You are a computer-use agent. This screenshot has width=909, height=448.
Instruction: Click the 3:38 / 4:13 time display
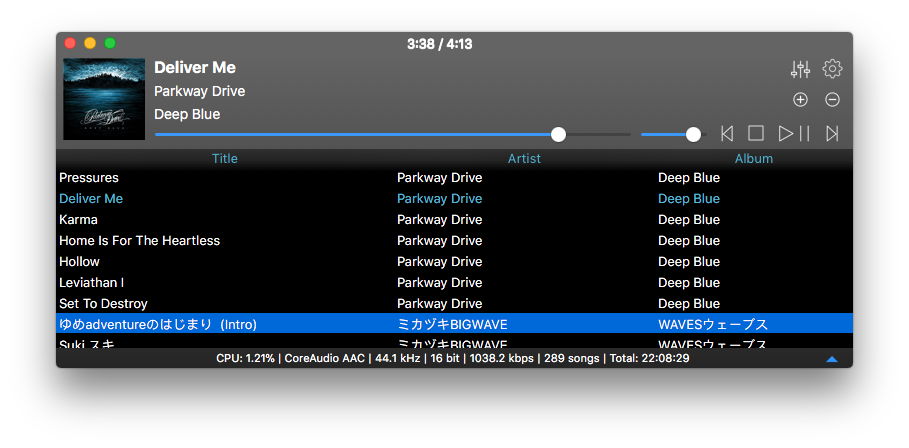tap(439, 44)
